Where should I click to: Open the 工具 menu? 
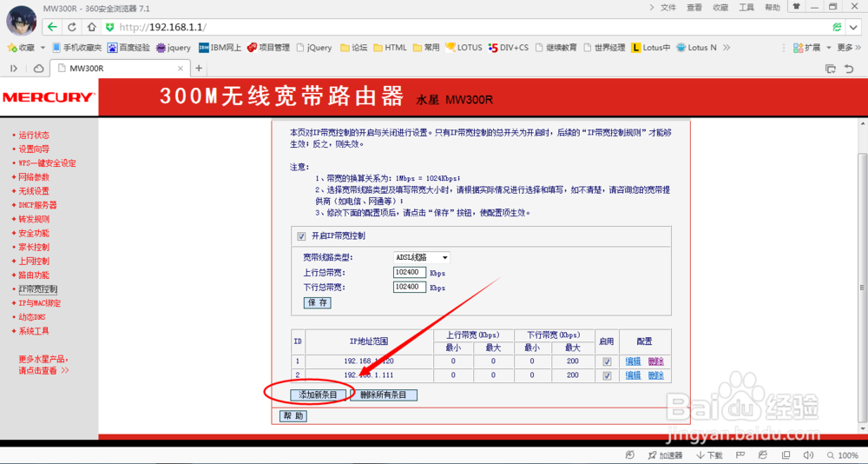(x=746, y=7)
